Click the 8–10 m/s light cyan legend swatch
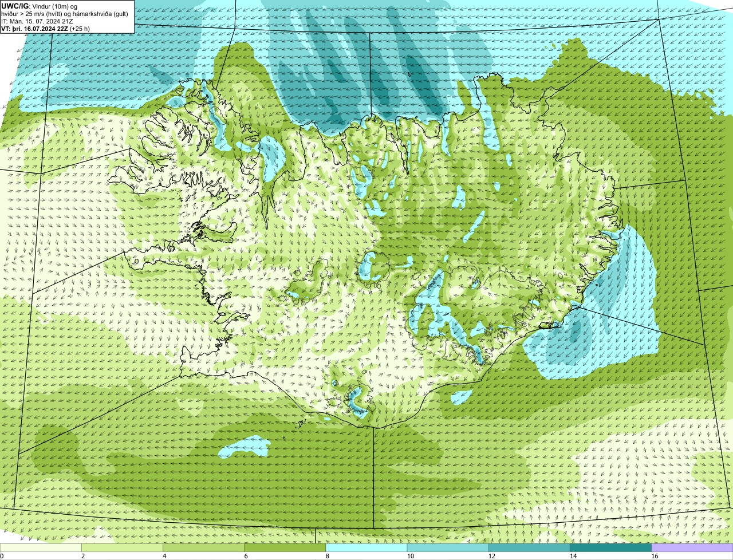Image resolution: width=733 pixels, height=560 pixels. coord(366,548)
